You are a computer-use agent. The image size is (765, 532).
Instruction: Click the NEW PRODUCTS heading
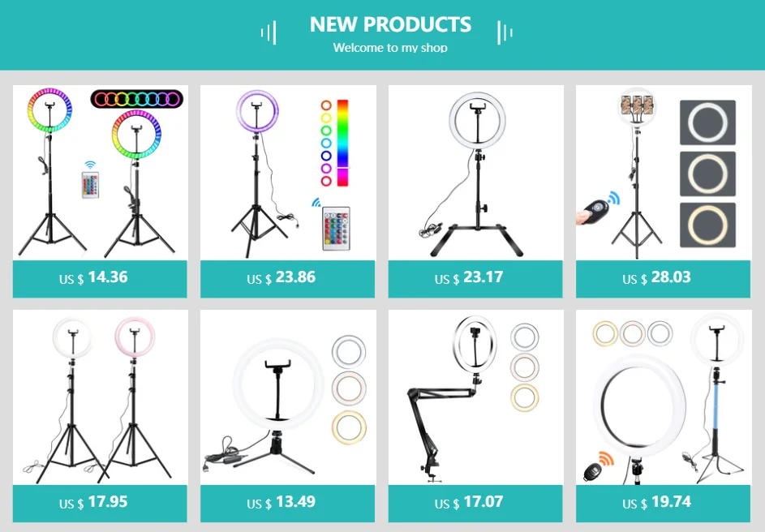(x=390, y=24)
